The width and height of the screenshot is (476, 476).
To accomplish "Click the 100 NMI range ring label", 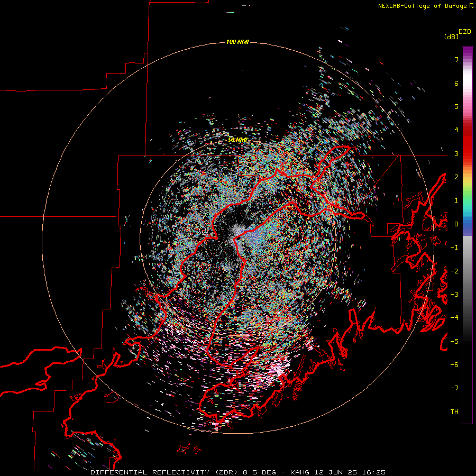I will (x=237, y=42).
